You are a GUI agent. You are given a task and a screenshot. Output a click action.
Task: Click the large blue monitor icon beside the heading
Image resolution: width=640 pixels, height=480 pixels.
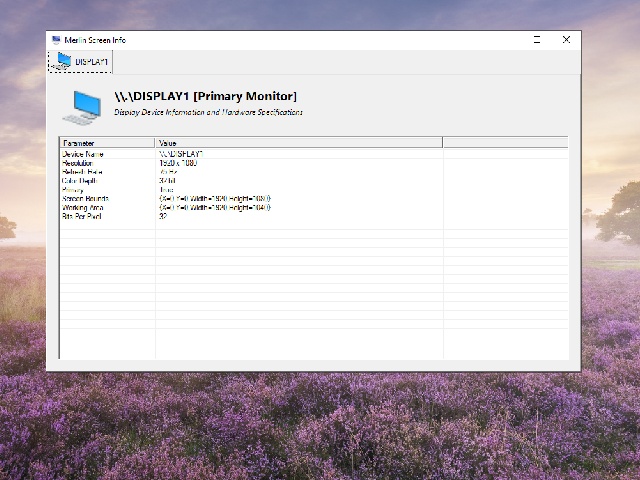82,107
